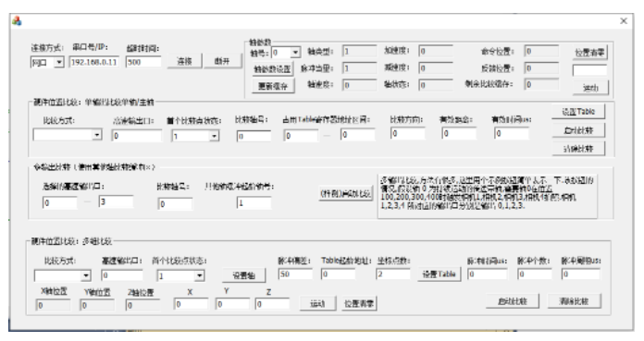644x341 pixels.
Task: Click the 轴状态 axis status field
Action: [x=436, y=85]
